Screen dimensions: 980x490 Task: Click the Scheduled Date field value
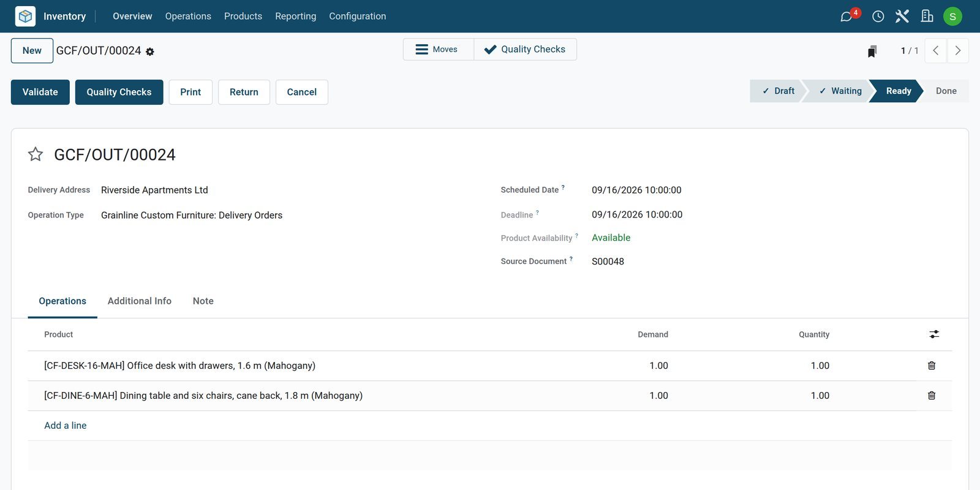click(636, 190)
